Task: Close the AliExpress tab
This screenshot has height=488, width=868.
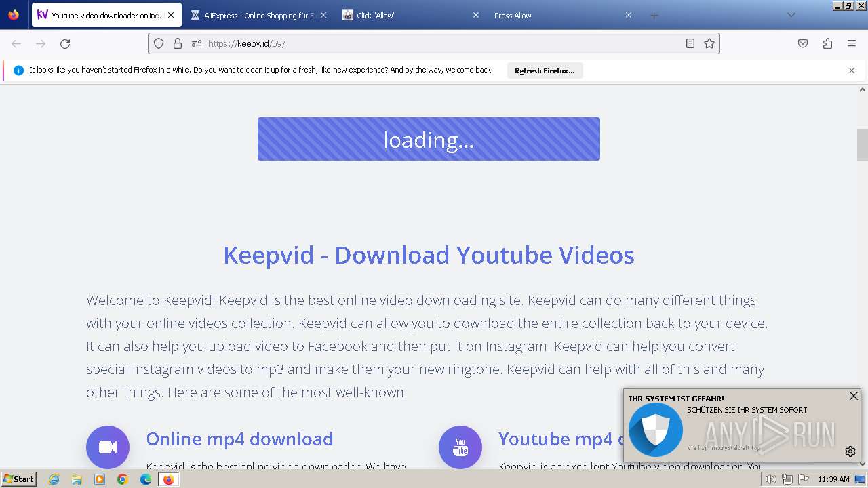Action: point(323,15)
